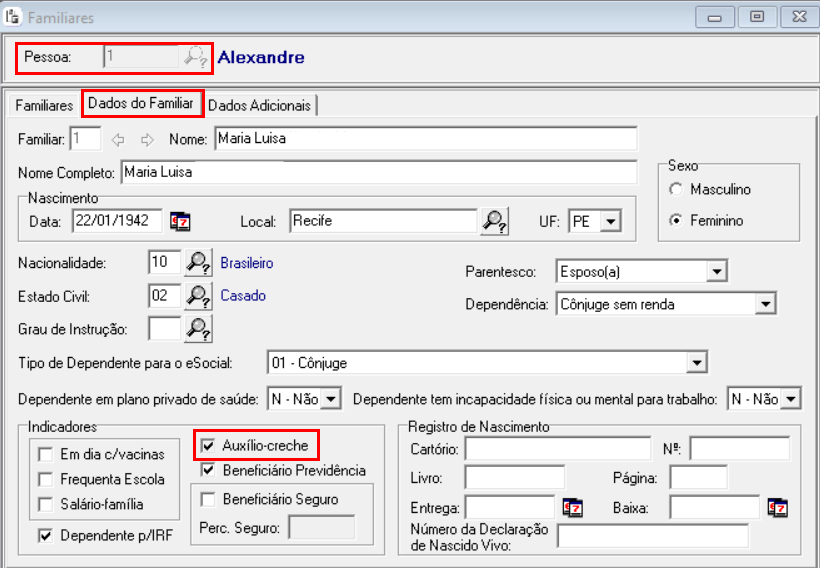Open calendar icon next to Baixa
The width and height of the screenshot is (820, 568).
[x=777, y=508]
